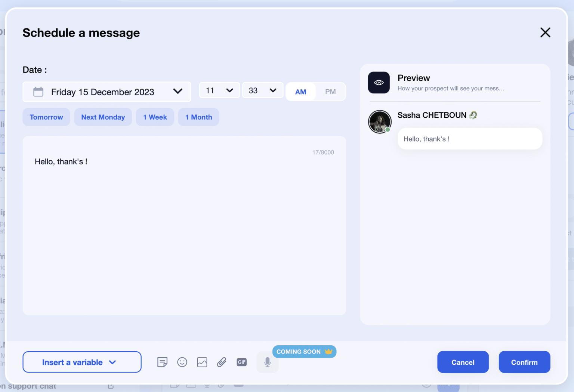Image resolution: width=574 pixels, height=392 pixels.
Task: Select the Next Monday scheduling shortcut
Action: 103,117
